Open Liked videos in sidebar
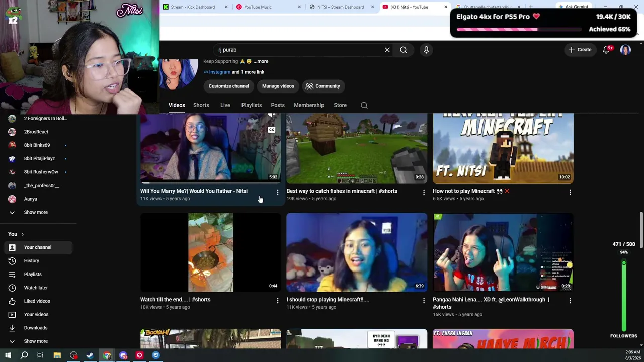 pos(38,301)
